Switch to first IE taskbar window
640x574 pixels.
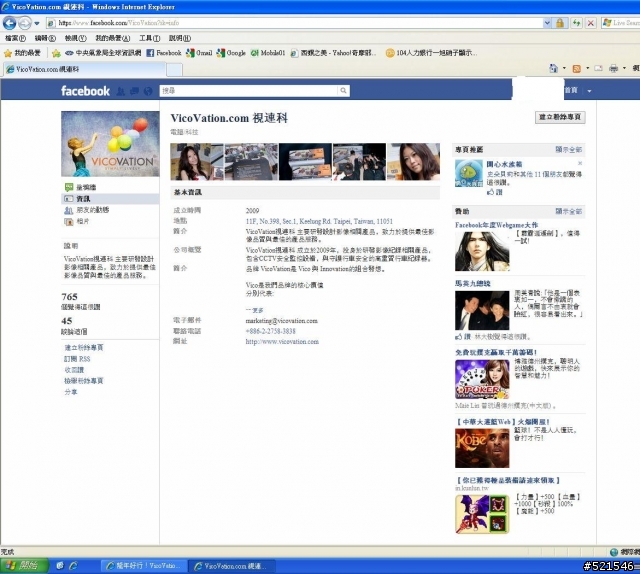(x=143, y=566)
